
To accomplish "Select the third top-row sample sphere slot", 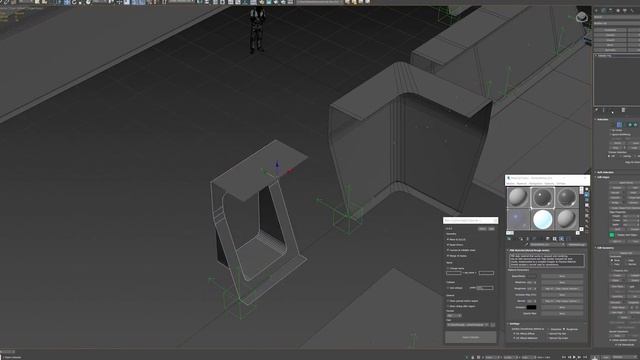I will pyautogui.click(x=567, y=198).
